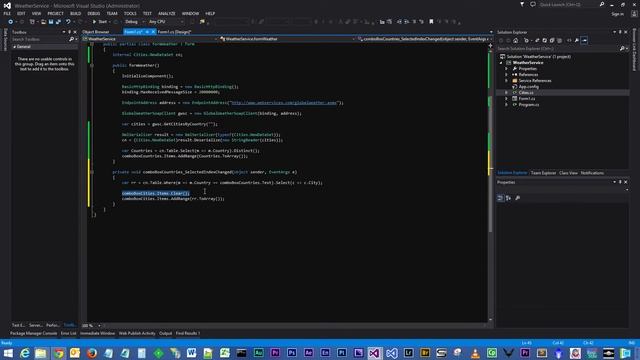Switch to the Object Browser tab
The height and width of the screenshot is (360, 640).
(96, 32)
